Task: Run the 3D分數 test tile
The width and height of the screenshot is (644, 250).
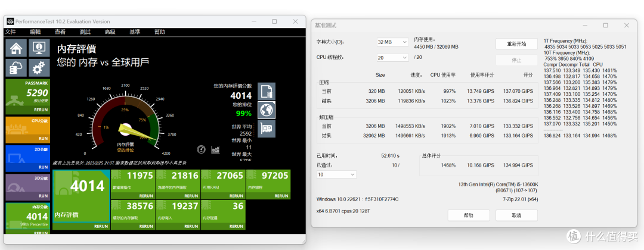Action: click(44, 196)
